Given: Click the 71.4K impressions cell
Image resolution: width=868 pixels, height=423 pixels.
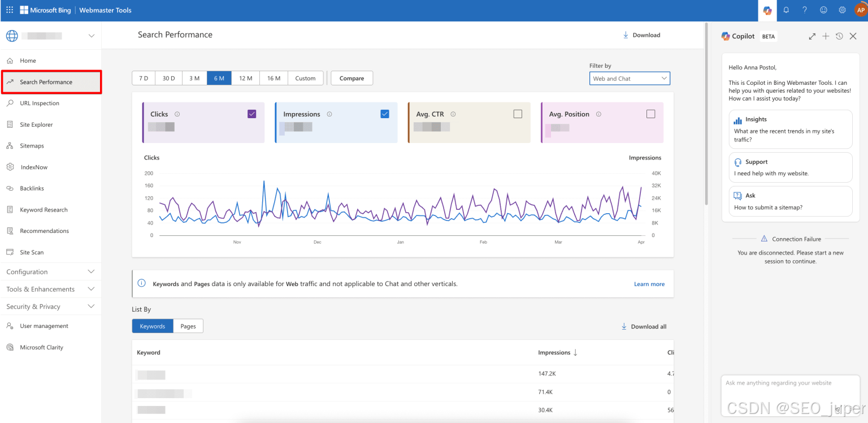Looking at the screenshot, I should pyautogui.click(x=545, y=392).
